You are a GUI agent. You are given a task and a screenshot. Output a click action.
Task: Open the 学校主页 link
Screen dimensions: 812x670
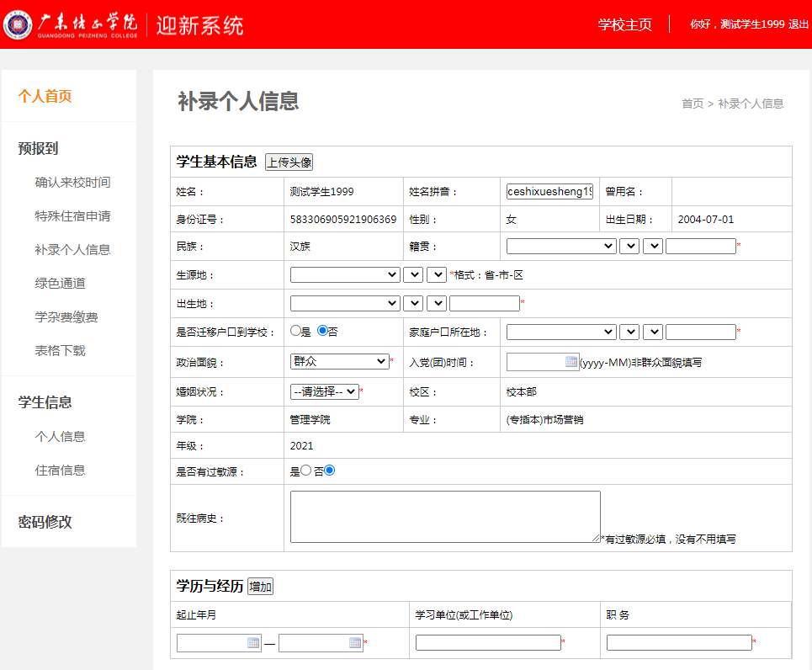click(624, 24)
